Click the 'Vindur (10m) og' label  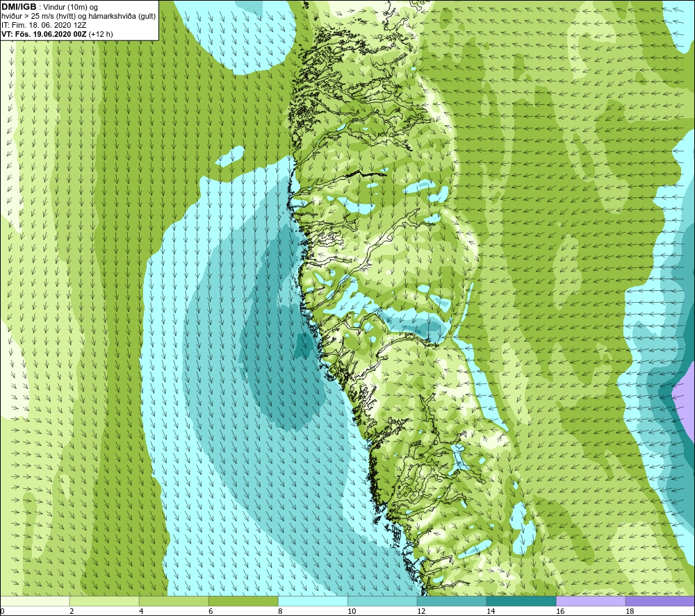70,7
